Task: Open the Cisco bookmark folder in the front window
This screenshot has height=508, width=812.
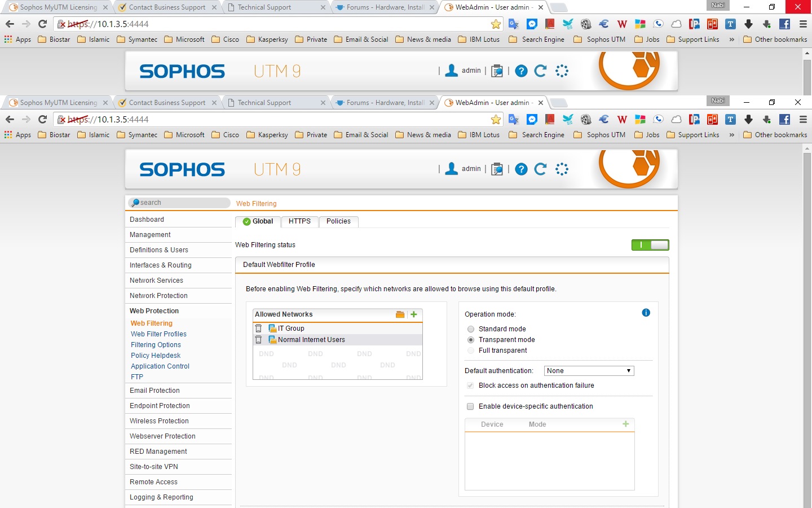Action: click(225, 135)
